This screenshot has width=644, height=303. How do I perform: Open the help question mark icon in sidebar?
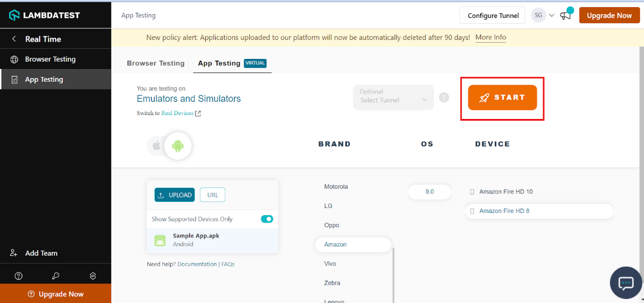click(x=18, y=276)
